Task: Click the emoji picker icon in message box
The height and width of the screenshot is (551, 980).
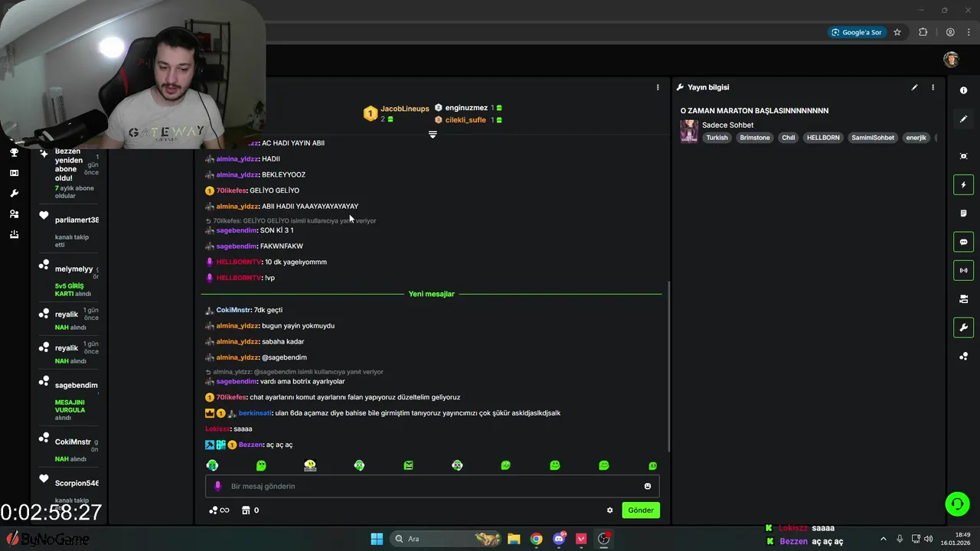Action: coord(648,486)
